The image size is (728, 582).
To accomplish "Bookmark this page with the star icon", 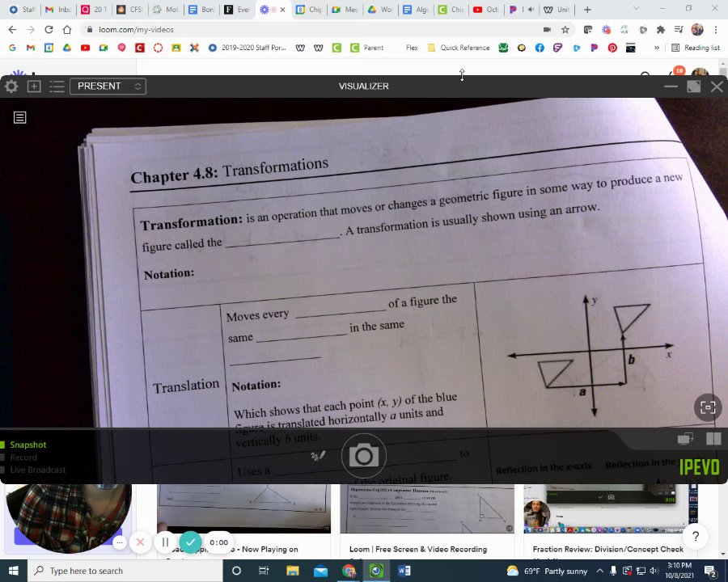I will point(565,30).
